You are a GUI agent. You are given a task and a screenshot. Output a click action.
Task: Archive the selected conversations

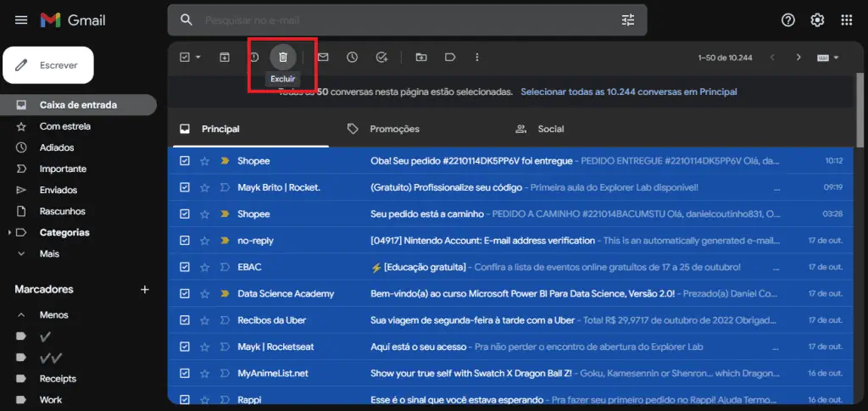click(x=224, y=57)
